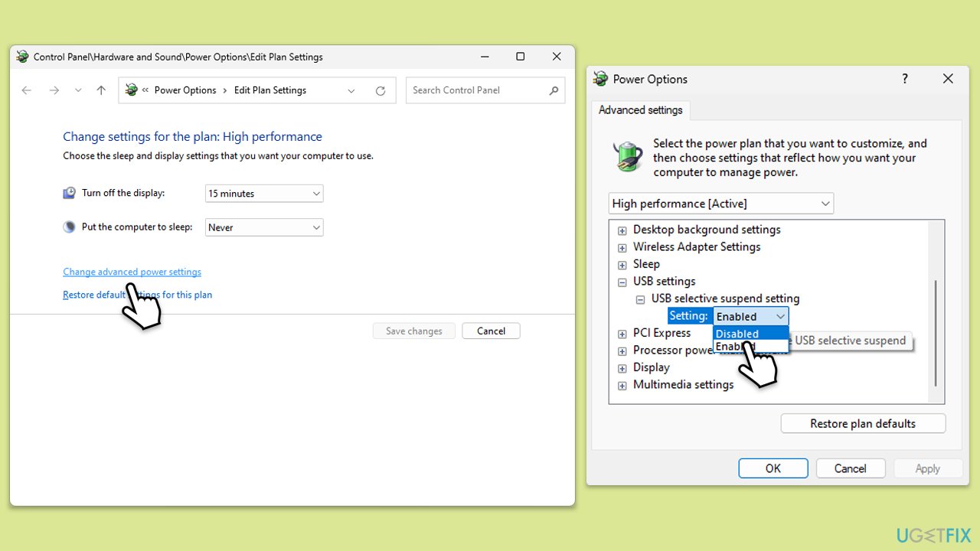Screen dimensions: 980x551
Task: Select Edit Plan Settings breadcrumb
Action: click(270, 90)
